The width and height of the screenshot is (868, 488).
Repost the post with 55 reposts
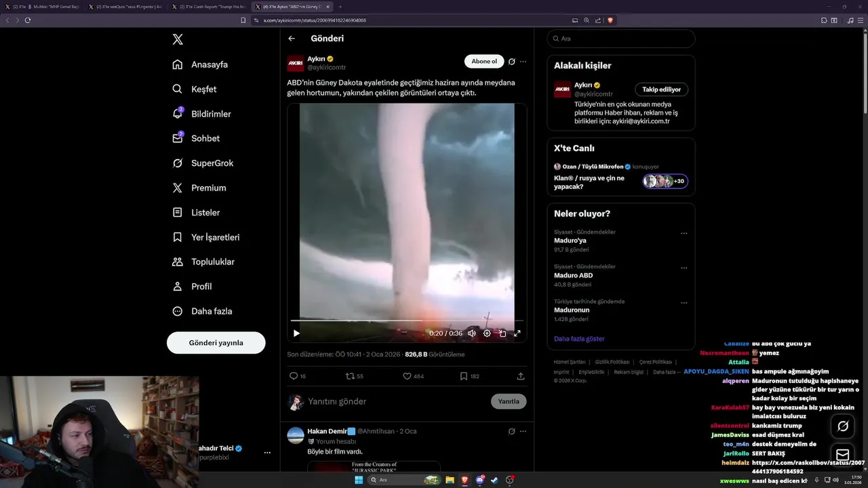(x=355, y=375)
